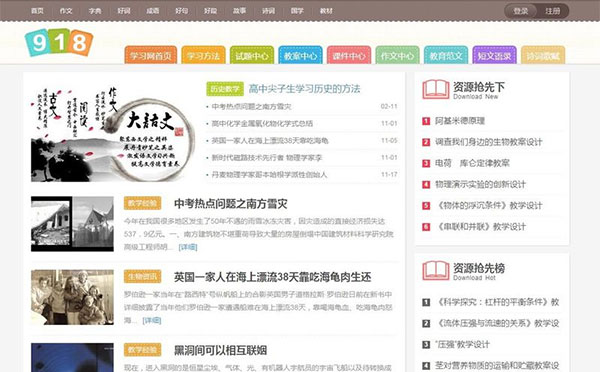Screen dimensions: 600x372
Task: Select the blue 教案中心 tab
Action: click(300, 55)
